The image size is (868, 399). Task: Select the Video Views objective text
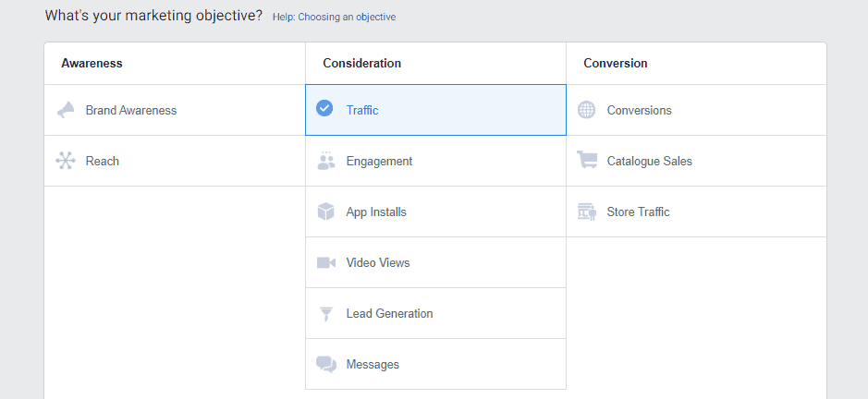tap(378, 263)
